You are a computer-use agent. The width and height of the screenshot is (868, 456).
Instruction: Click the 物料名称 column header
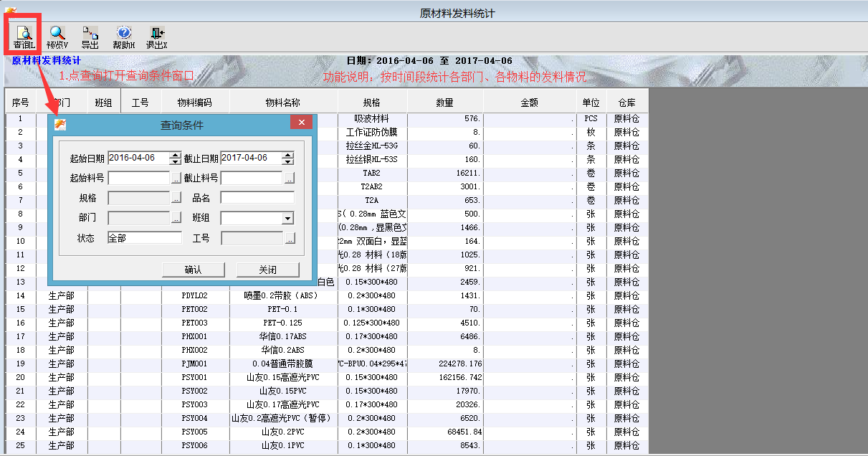click(x=283, y=103)
